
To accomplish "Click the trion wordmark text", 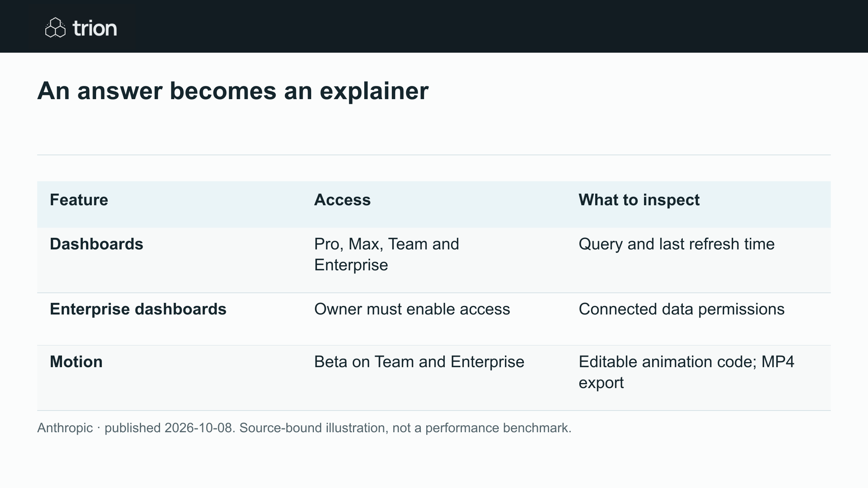I will click(95, 28).
